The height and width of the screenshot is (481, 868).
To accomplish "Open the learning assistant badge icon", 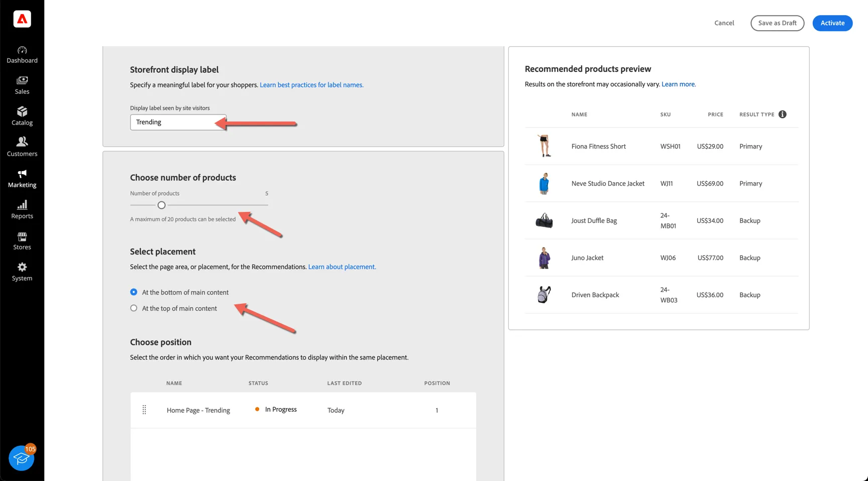I will [x=22, y=458].
